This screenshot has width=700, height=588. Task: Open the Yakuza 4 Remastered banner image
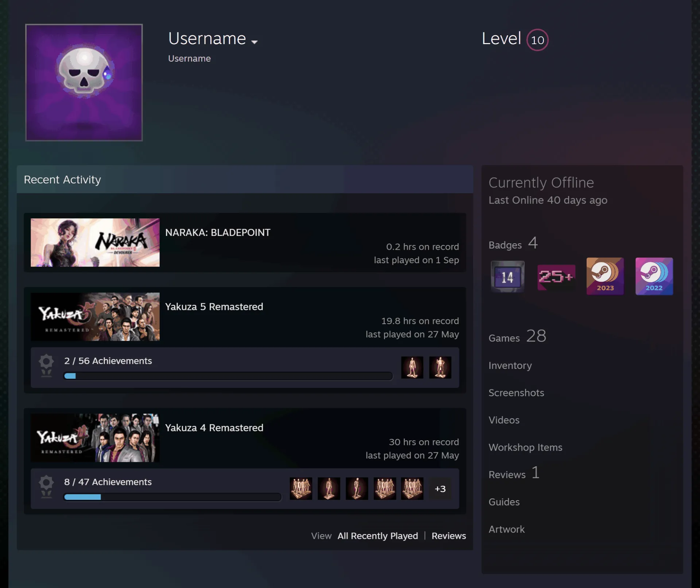(x=95, y=438)
